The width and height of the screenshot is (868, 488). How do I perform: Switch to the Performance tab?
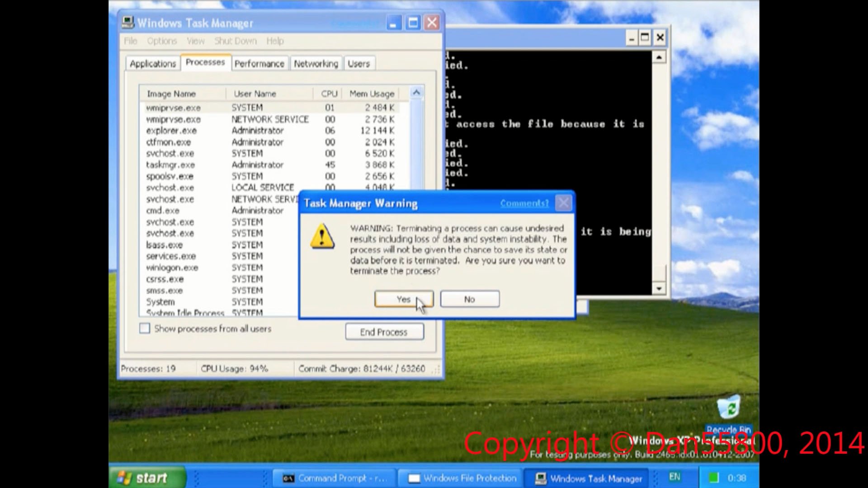(x=259, y=63)
